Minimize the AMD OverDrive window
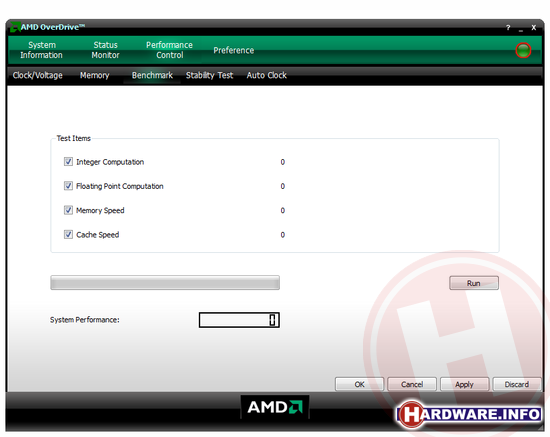 [521, 28]
